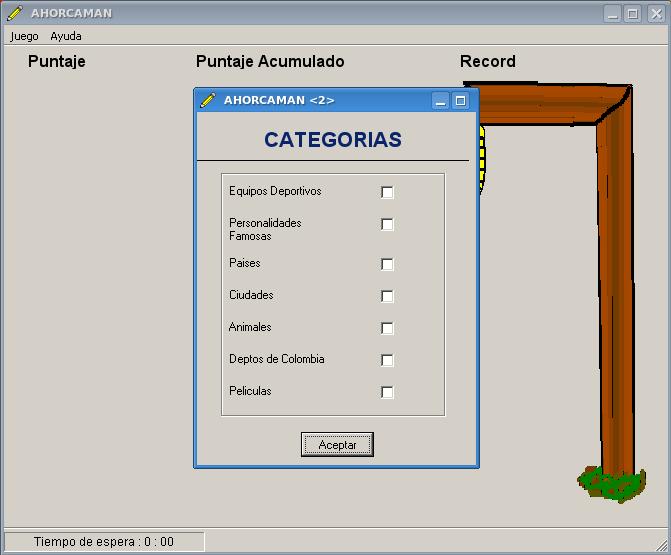671x555 pixels.
Task: Click the Deptos de Colombia label text
Action: point(277,359)
